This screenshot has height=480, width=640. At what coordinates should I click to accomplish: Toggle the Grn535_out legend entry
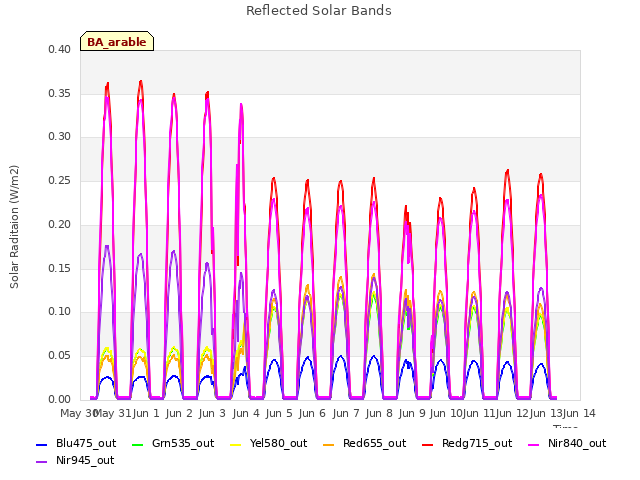pyautogui.click(x=173, y=444)
